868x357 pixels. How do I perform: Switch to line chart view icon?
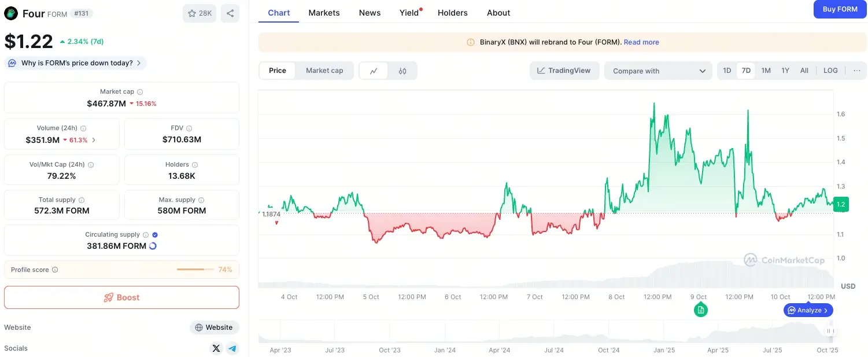coord(374,71)
